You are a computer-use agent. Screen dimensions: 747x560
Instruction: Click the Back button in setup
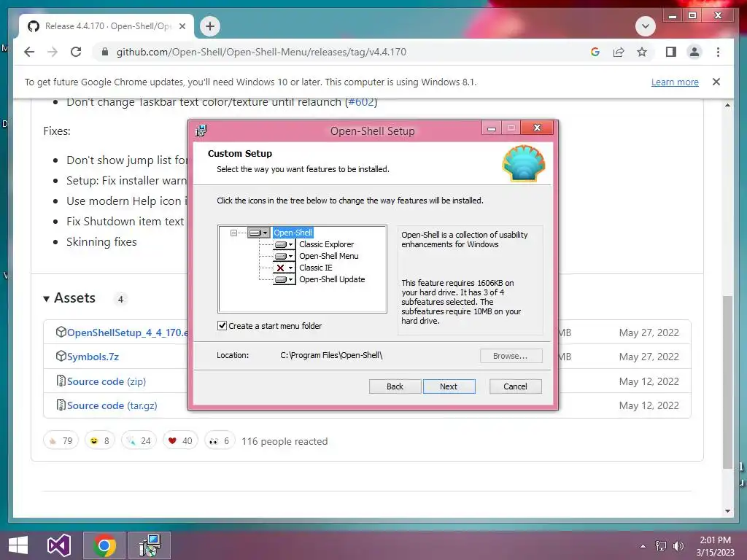395,386
